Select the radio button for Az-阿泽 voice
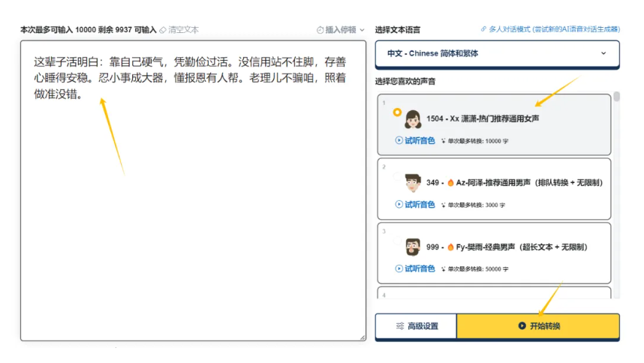 [397, 176]
